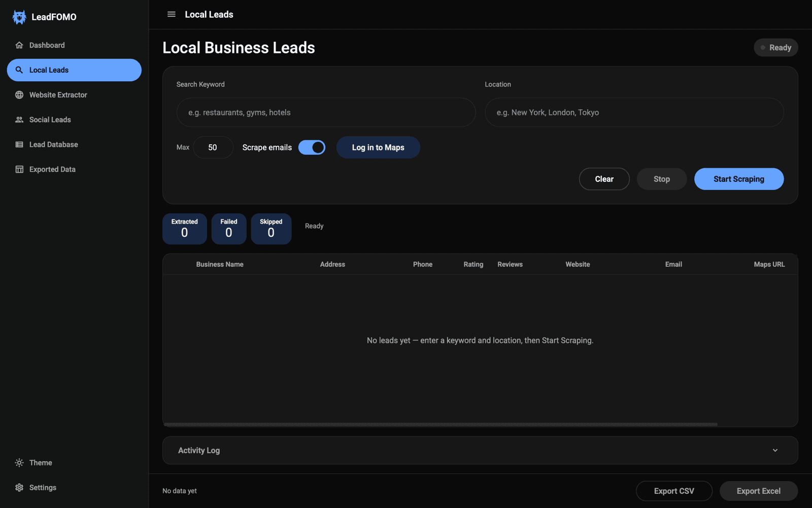Image resolution: width=812 pixels, height=508 pixels.
Task: Click the Local Leads magnifier icon
Action: [x=19, y=70]
